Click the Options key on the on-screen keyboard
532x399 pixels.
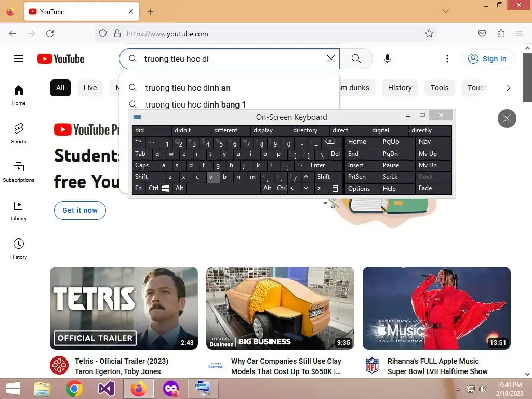tap(362, 188)
